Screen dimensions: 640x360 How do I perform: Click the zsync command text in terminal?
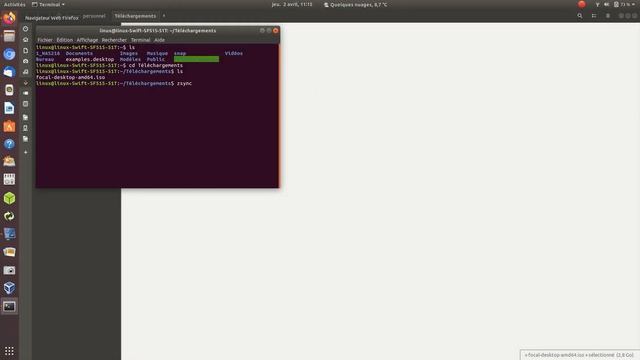tap(184, 83)
